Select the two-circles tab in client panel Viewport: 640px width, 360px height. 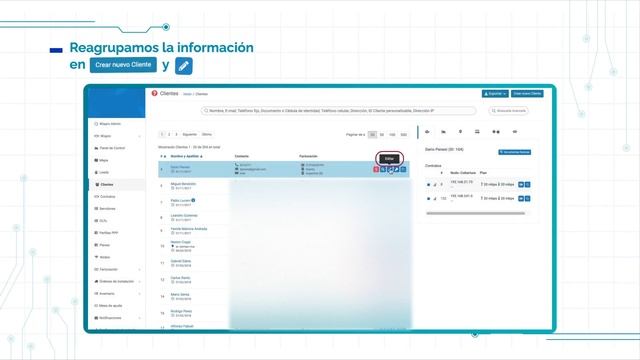coord(496,132)
